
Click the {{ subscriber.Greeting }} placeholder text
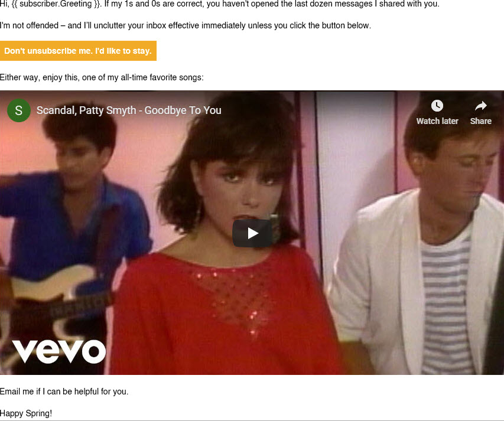(x=56, y=4)
